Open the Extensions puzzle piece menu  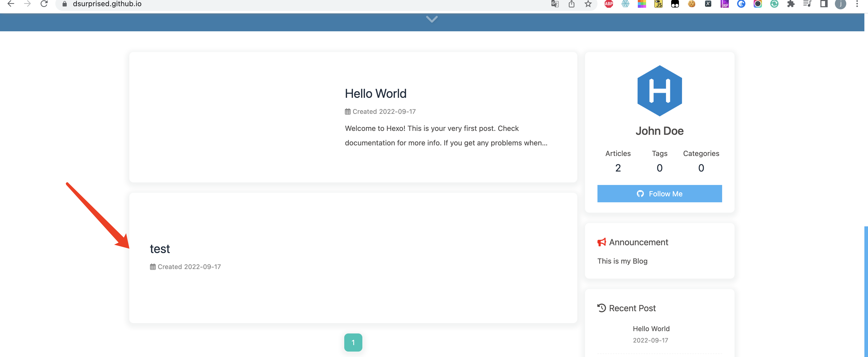pos(790,4)
